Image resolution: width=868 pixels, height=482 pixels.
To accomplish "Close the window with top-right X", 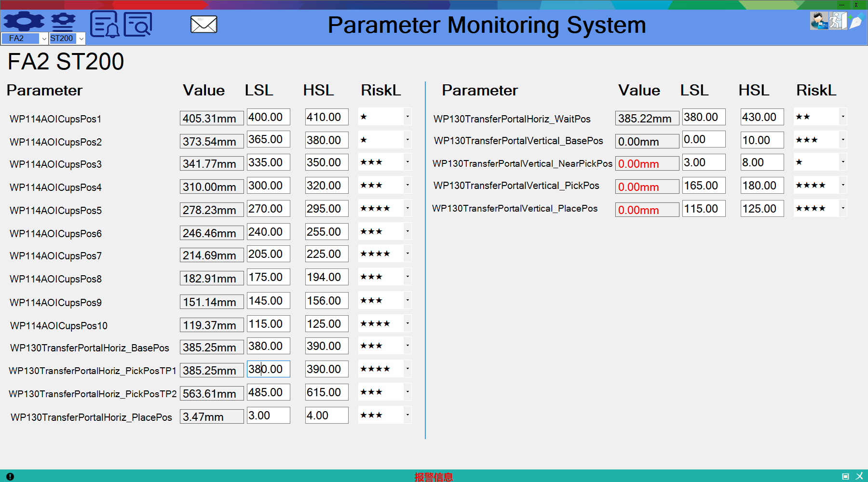I will 856,5.
